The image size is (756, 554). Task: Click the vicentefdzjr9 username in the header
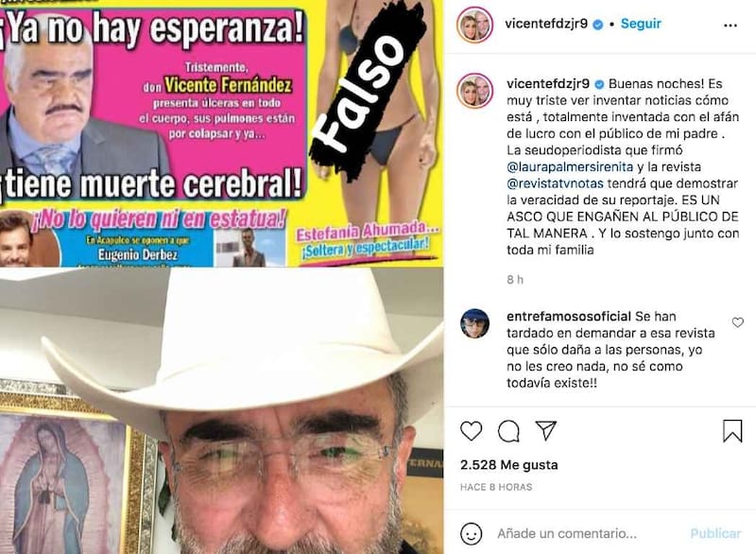[546, 24]
